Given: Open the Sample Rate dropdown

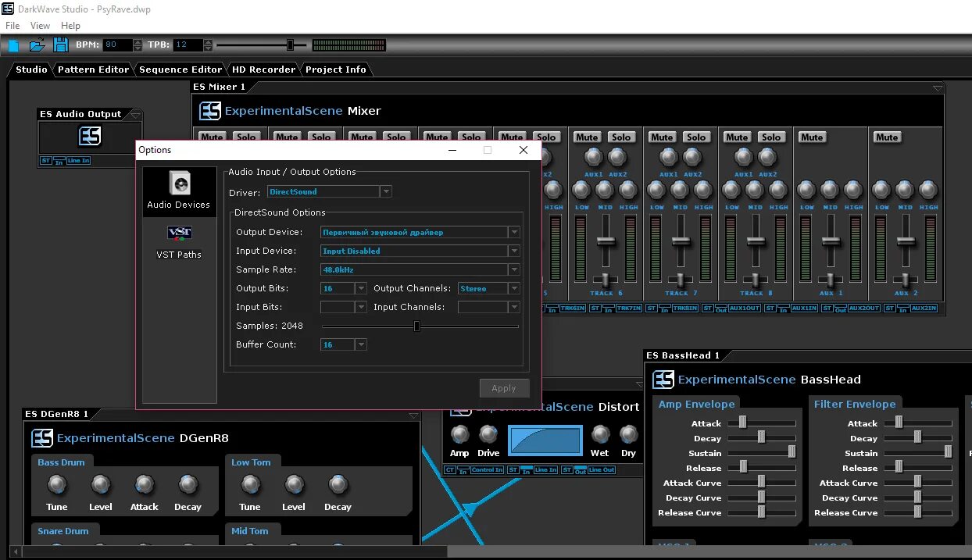Looking at the screenshot, I should (513, 269).
